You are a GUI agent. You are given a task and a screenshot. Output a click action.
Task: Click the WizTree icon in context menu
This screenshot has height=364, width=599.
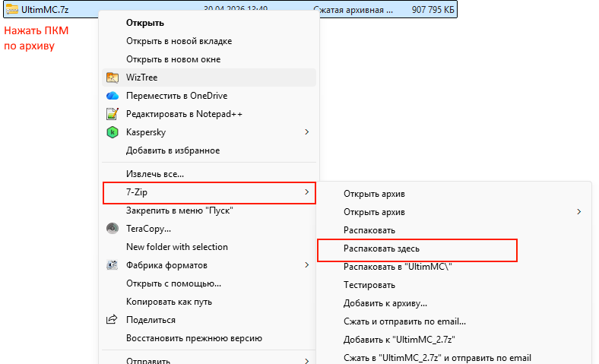click(113, 78)
